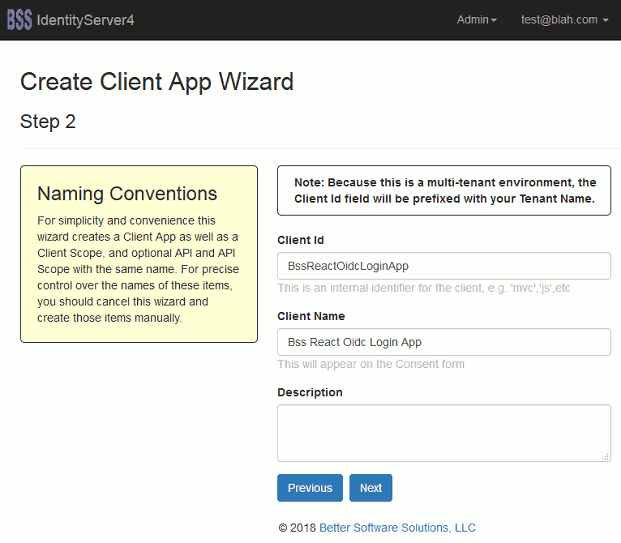Select the Description text area
This screenshot has width=621, height=543.
[444, 433]
